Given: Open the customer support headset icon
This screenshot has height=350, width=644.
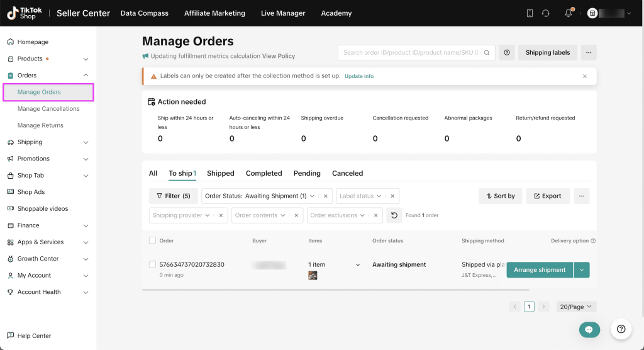Looking at the screenshot, I should coord(546,13).
